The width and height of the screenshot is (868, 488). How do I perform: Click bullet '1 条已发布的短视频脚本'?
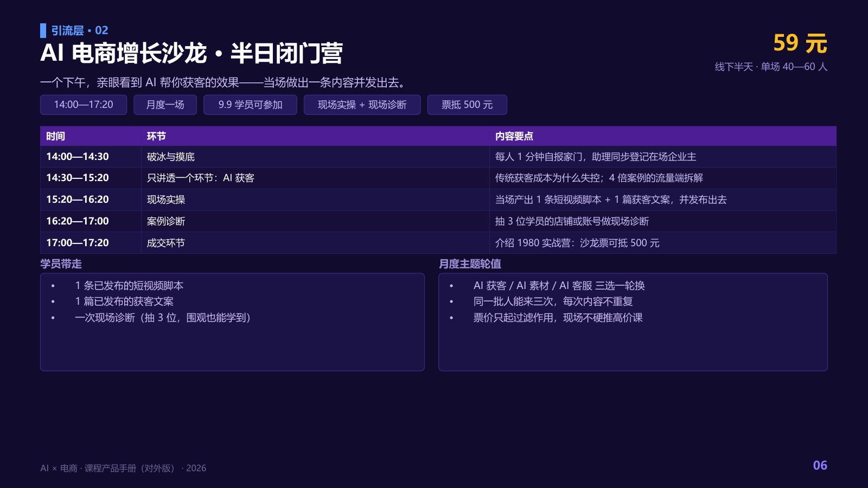point(129,286)
